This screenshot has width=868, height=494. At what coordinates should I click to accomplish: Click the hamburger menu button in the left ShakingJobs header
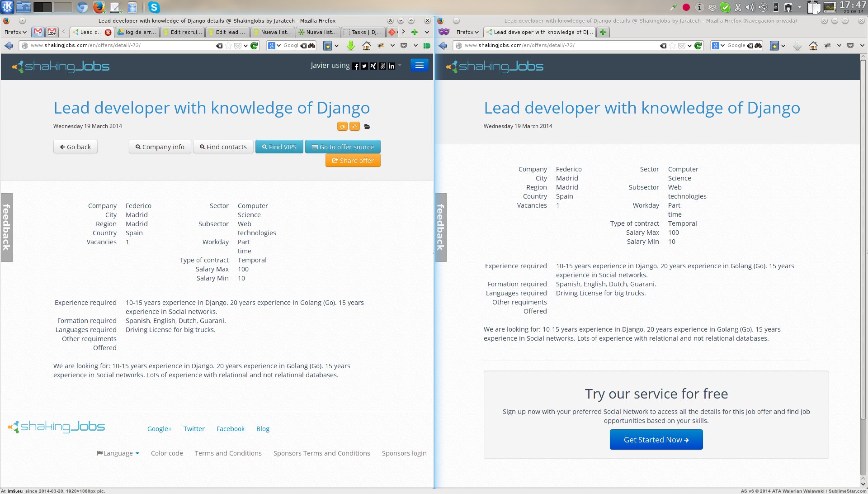(419, 65)
